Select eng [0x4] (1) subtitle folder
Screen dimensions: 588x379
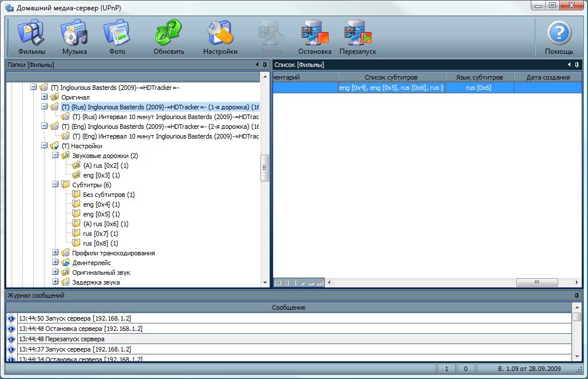click(101, 204)
